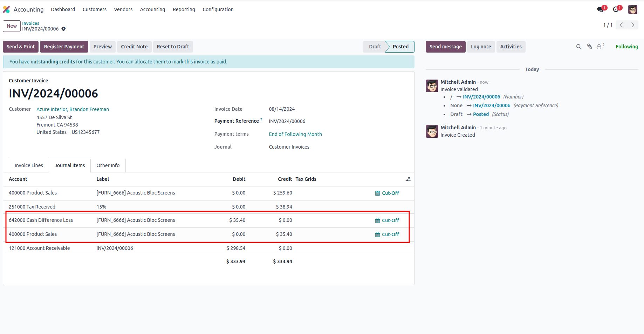Click the 08/14/2024 invoice date

pos(282,109)
